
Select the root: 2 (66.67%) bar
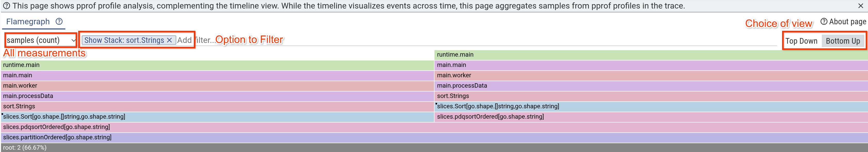point(434,148)
